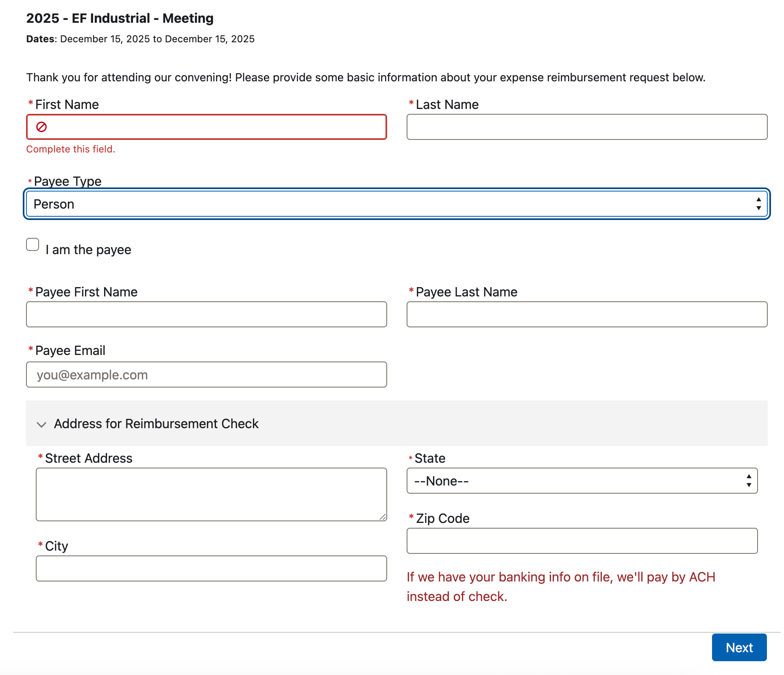Click the State dropdown arrows
The height and width of the screenshot is (675, 784).
click(749, 481)
